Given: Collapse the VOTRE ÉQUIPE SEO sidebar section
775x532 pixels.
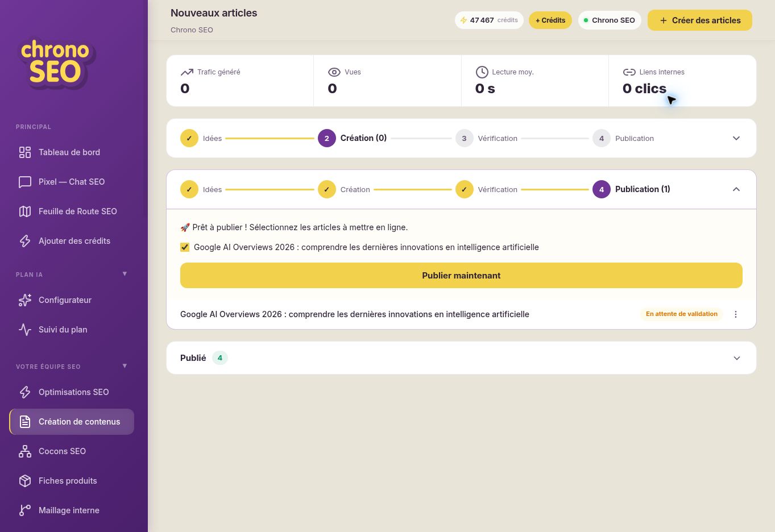Looking at the screenshot, I should (125, 366).
